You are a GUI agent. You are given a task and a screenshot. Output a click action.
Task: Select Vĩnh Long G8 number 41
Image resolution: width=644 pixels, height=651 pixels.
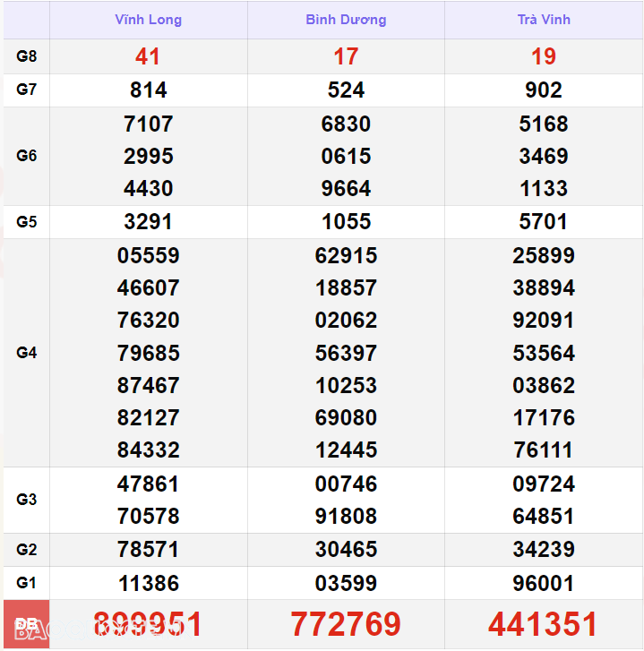click(148, 56)
